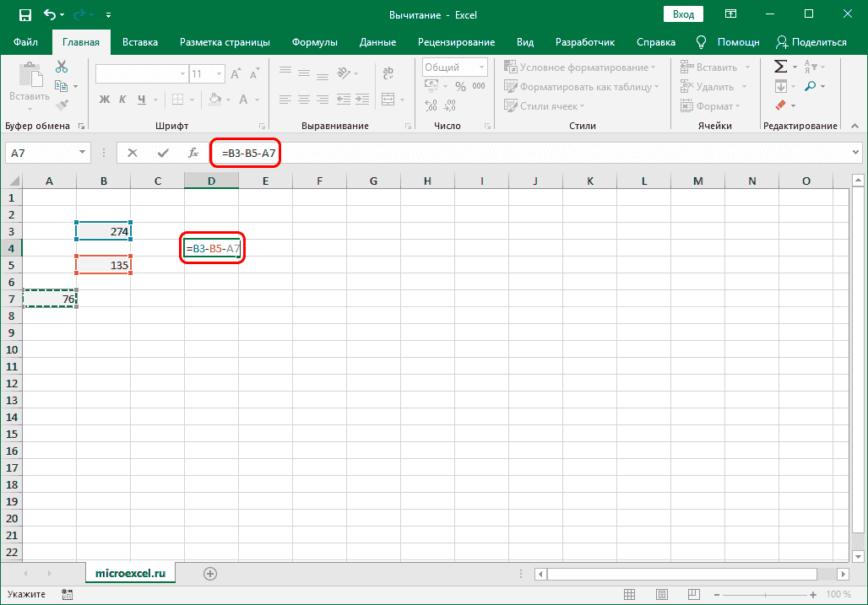Viewport: 868px width, 605px height.
Task: Select the AutoSum Σ icon
Action: [x=779, y=65]
